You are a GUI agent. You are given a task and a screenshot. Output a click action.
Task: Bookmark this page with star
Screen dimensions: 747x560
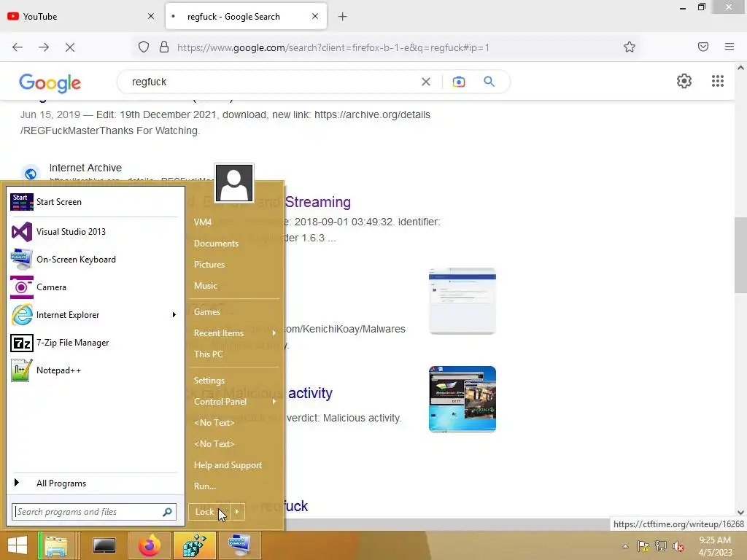coord(630,47)
